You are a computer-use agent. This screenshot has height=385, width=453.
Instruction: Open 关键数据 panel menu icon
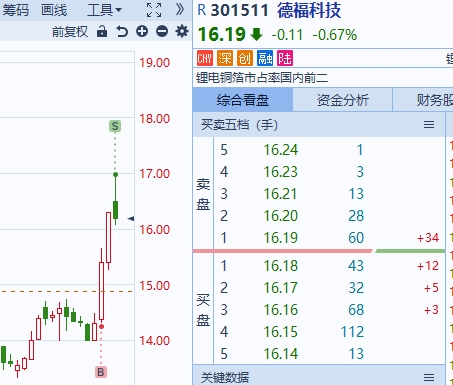pyautogui.click(x=429, y=377)
